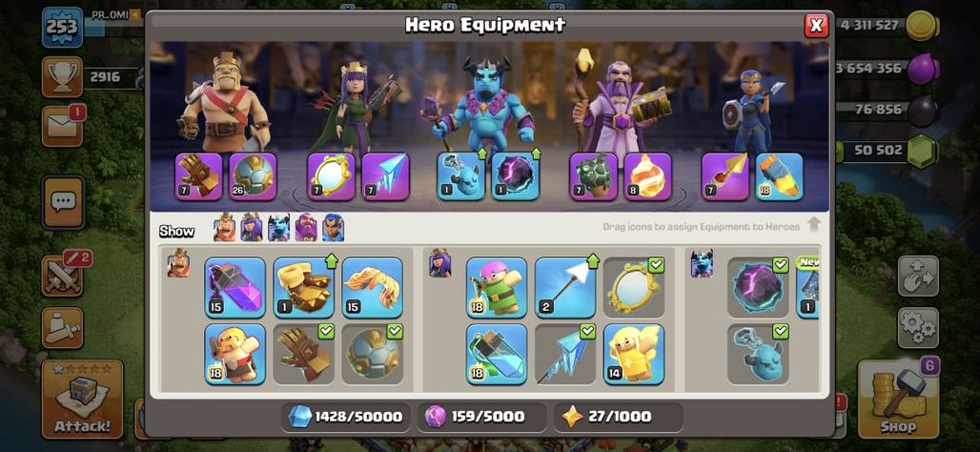
Task: Tap the shiny ore 1428/50000 counter
Action: (346, 417)
